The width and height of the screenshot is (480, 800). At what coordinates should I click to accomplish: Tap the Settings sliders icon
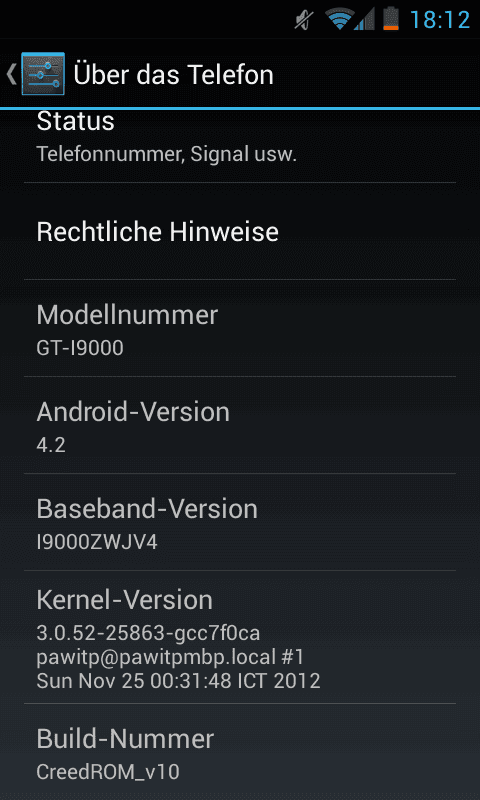click(43, 74)
